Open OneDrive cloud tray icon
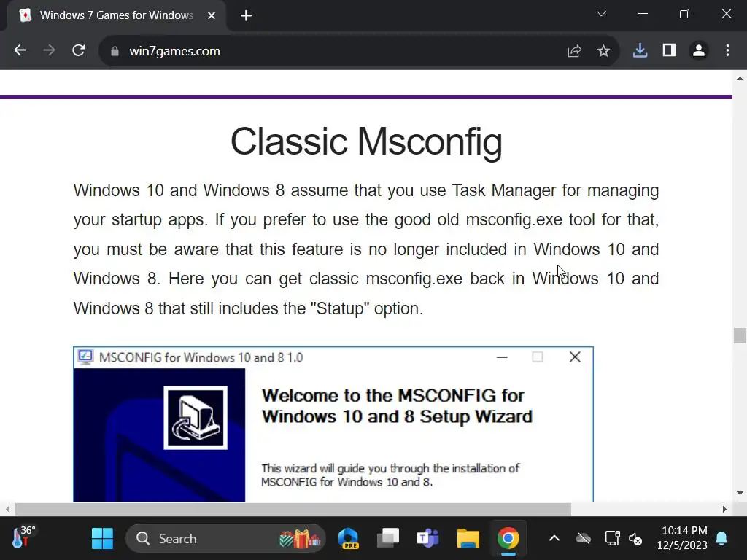Image resolution: width=747 pixels, height=560 pixels. coord(583,539)
